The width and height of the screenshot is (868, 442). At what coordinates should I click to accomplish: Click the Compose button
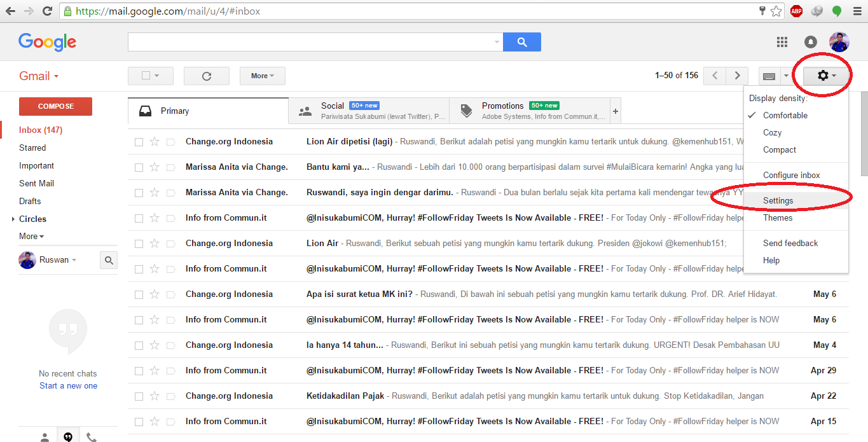coord(56,106)
